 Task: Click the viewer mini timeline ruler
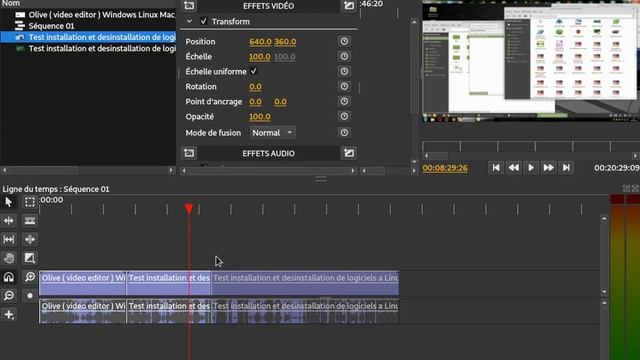coord(531,146)
